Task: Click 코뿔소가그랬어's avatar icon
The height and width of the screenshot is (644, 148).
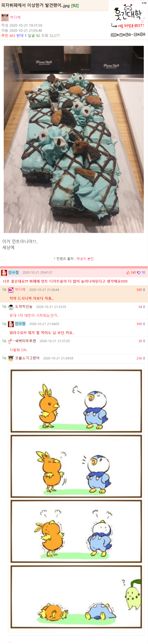Action: (11, 358)
